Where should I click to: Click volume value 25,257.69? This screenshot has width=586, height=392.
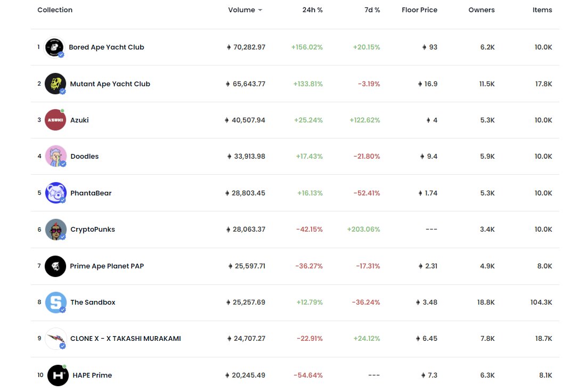coord(249,303)
